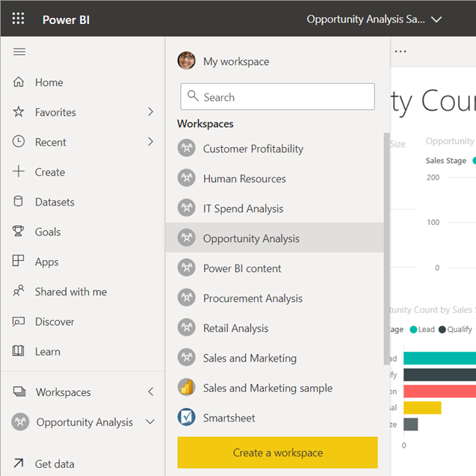Click the red bar in the chart
476x476 pixels.
439,392
